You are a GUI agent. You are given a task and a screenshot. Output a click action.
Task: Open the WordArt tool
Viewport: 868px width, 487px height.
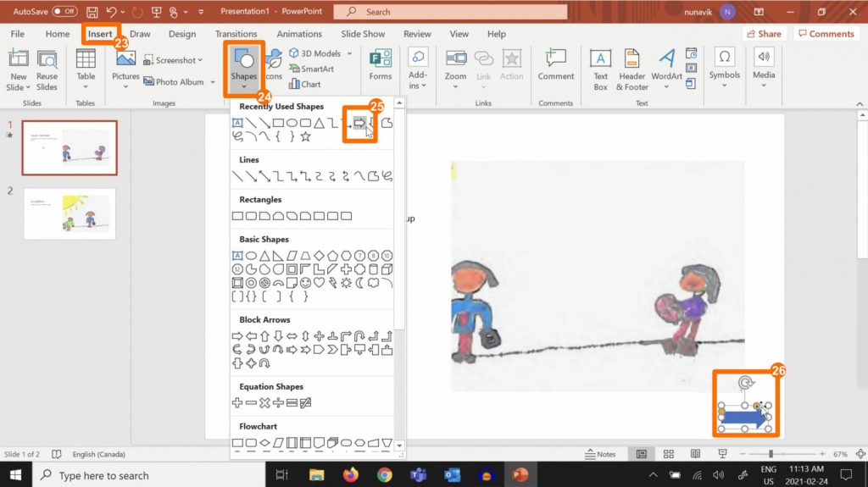pos(667,67)
